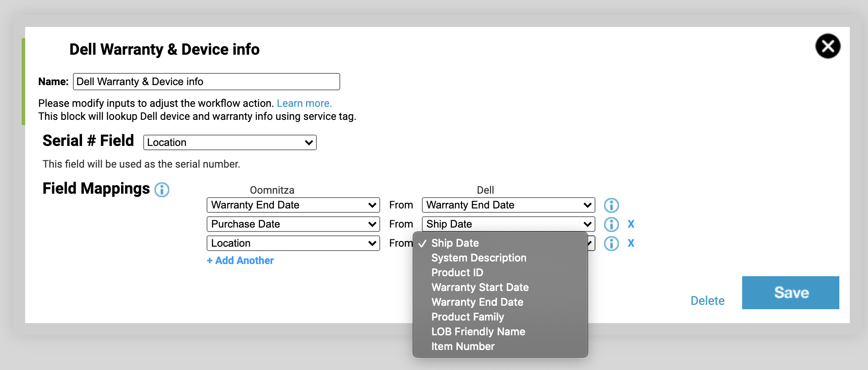The width and height of the screenshot is (868, 370).
Task: Remove the Purchase Date mapping with X
Action: pyautogui.click(x=631, y=224)
